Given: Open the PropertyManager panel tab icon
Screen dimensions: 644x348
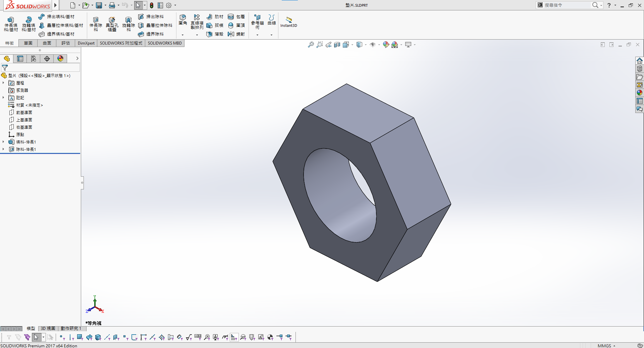Looking at the screenshot, I should pyautogui.click(x=20, y=59).
